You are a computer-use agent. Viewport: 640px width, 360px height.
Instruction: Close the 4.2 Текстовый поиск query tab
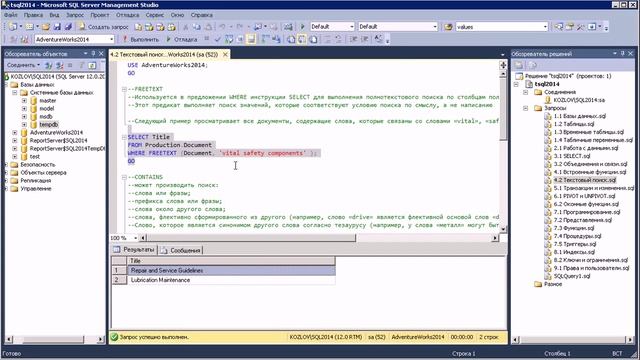(x=225, y=54)
